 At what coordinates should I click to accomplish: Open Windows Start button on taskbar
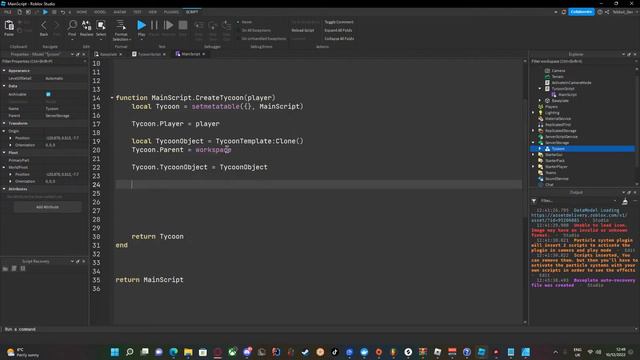115,352
